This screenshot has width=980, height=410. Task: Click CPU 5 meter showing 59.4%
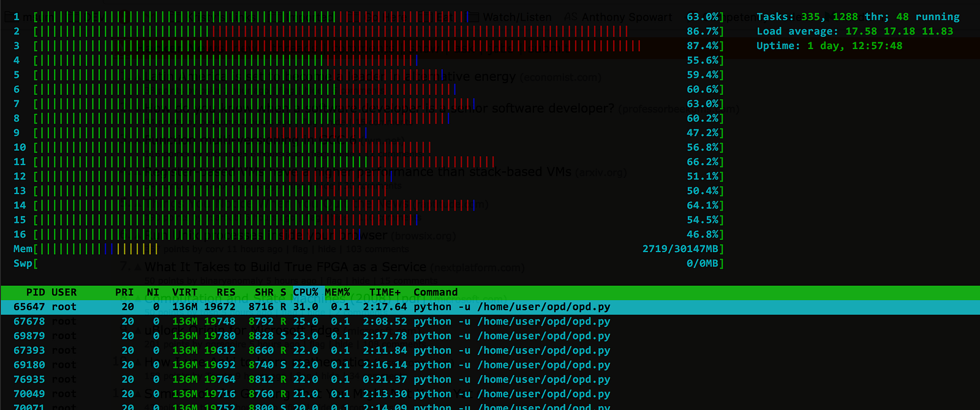tap(369, 75)
